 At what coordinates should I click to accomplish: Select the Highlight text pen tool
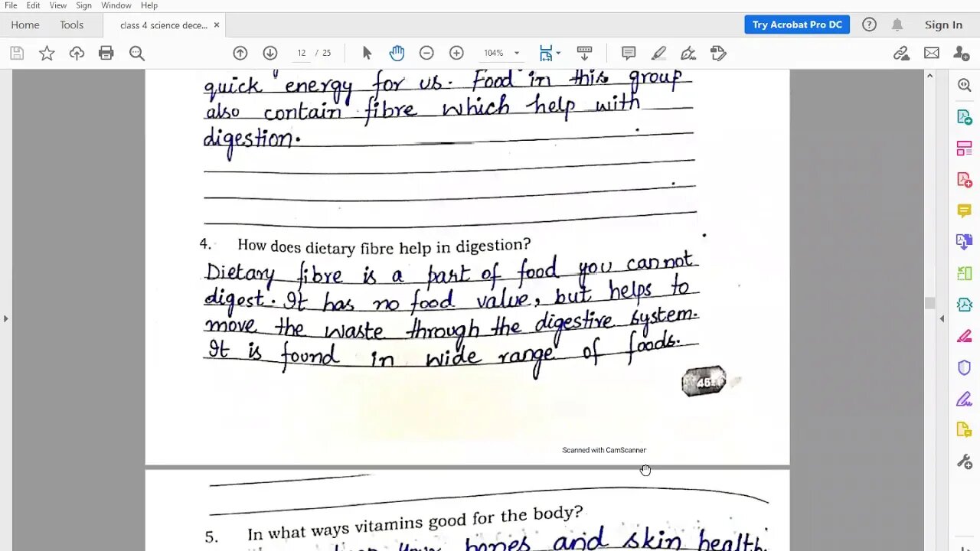tap(658, 53)
